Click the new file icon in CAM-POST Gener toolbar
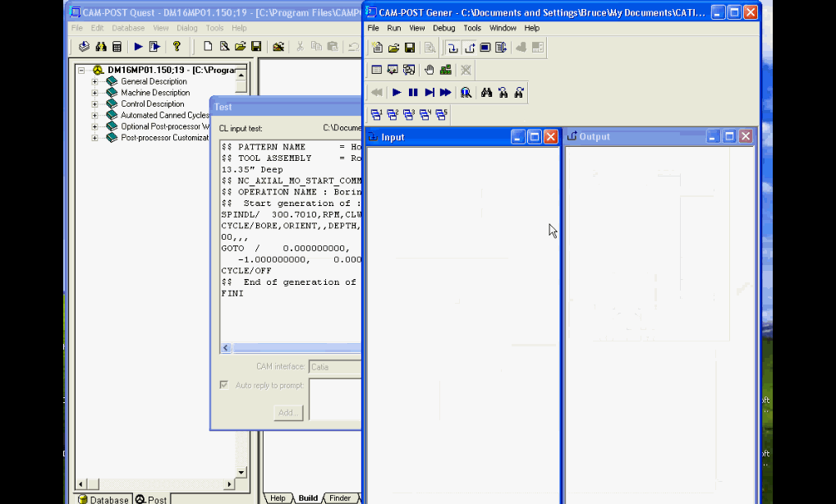 pyautogui.click(x=377, y=48)
